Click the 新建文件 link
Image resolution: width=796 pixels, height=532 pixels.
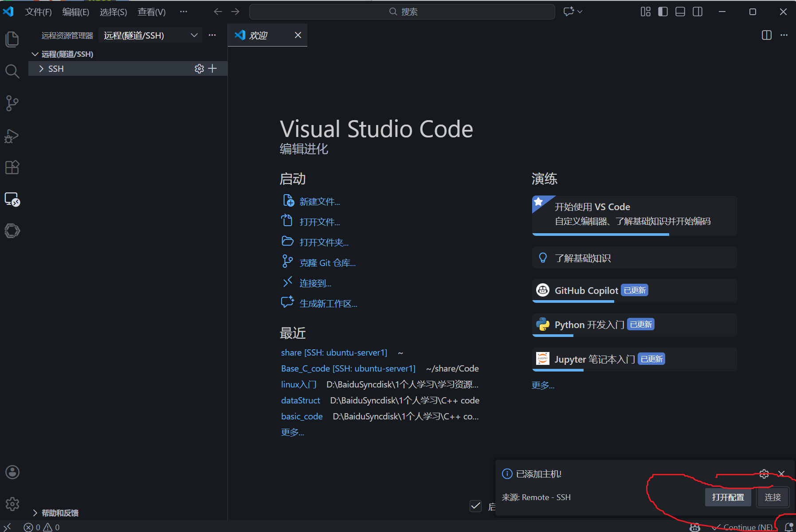pos(319,202)
